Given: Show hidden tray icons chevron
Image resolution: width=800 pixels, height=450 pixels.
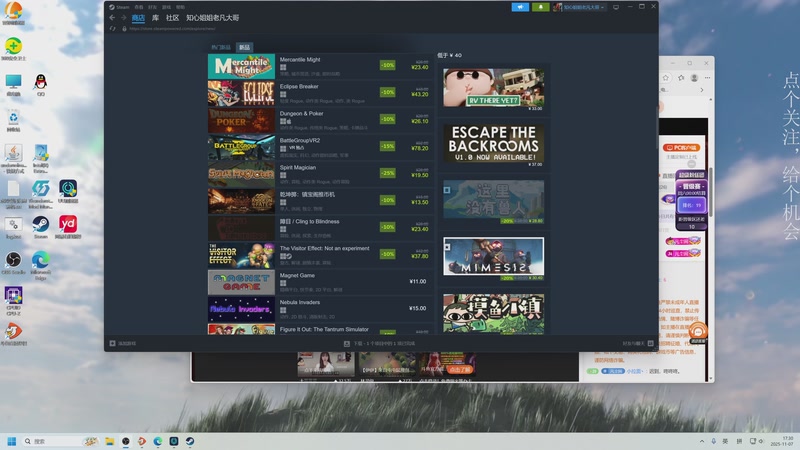Looking at the screenshot, I should click(702, 441).
